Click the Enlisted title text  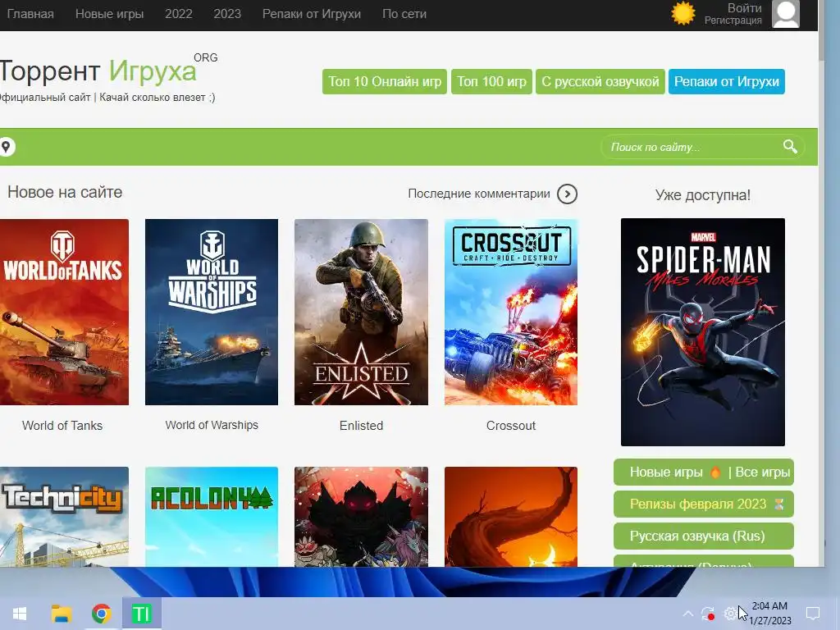point(361,426)
